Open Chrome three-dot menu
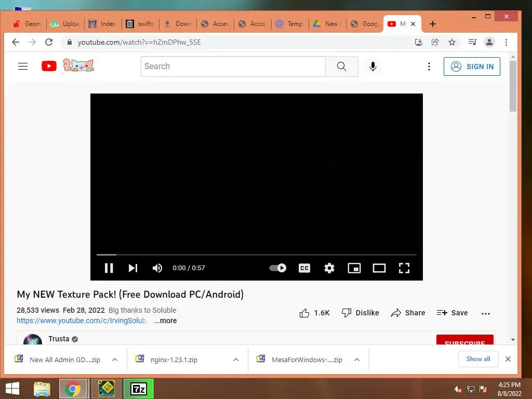Viewport: 532px width, 399px height. (506, 42)
